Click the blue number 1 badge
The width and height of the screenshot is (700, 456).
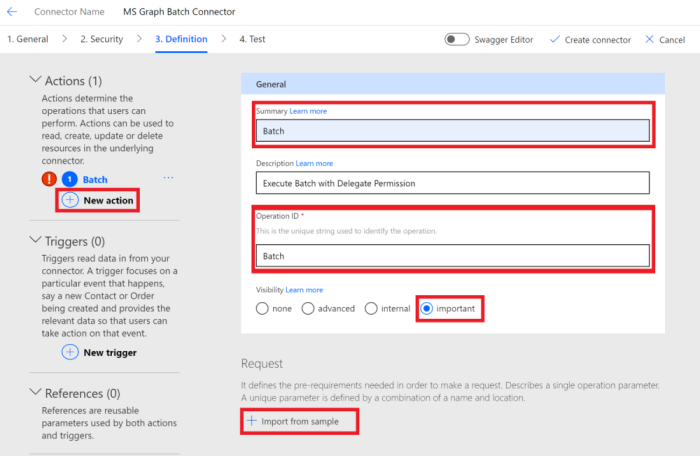click(70, 179)
